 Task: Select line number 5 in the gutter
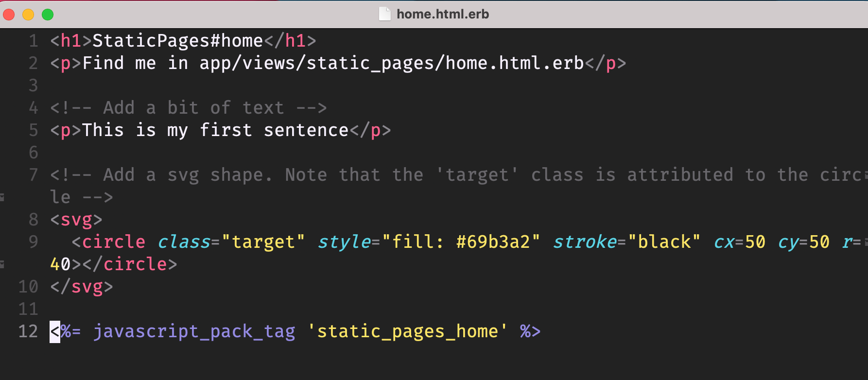33,130
